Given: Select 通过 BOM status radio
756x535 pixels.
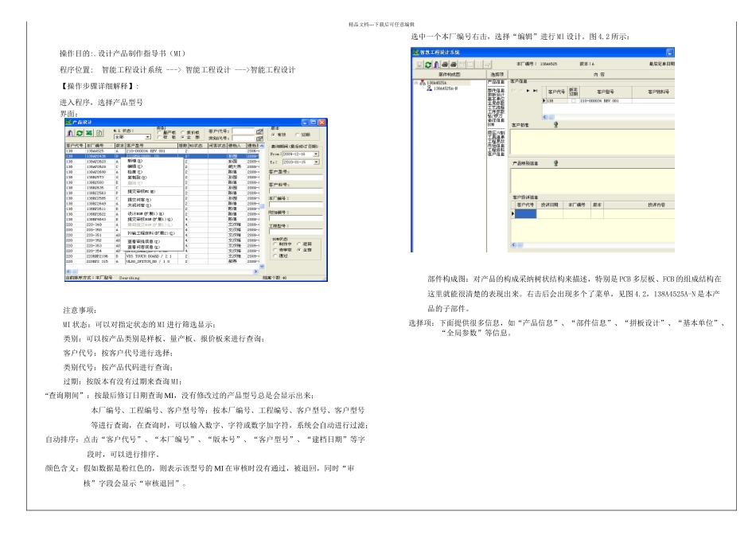Looking at the screenshot, I should click(275, 256).
